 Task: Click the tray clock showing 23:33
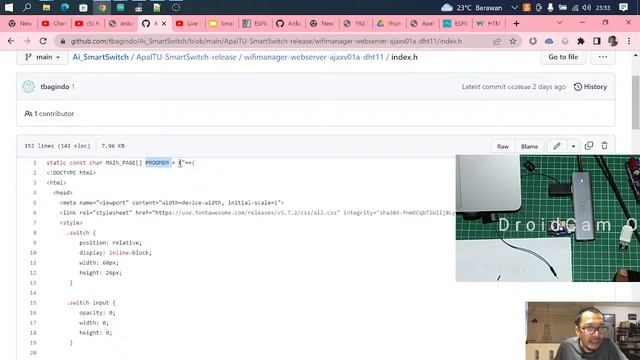click(603, 7)
